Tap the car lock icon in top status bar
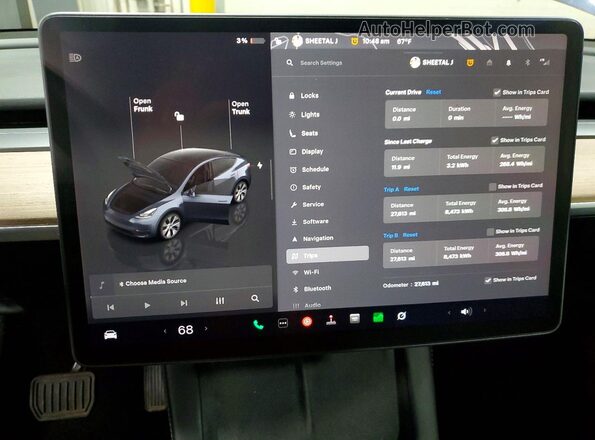 pyautogui.click(x=280, y=42)
